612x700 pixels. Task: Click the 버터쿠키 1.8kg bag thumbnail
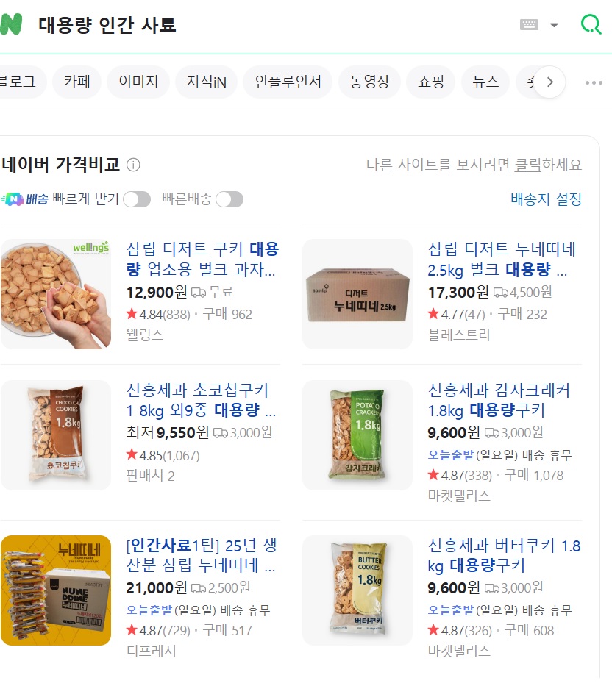pos(357,590)
